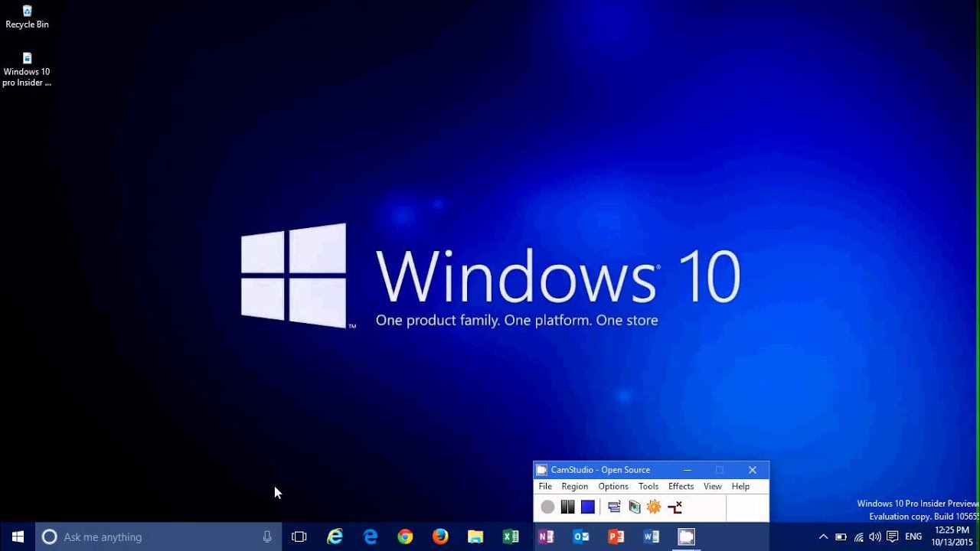Open the Effects menu

[681, 487]
